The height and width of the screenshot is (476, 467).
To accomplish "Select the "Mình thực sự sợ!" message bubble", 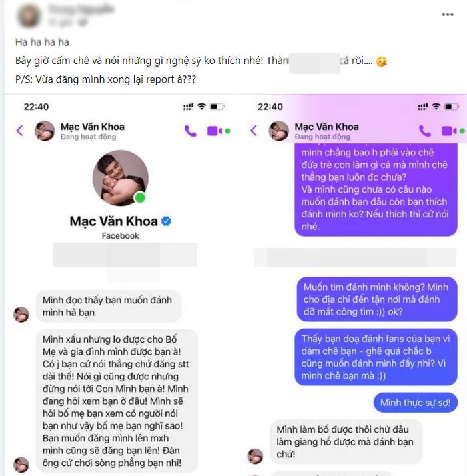I will pos(416,403).
